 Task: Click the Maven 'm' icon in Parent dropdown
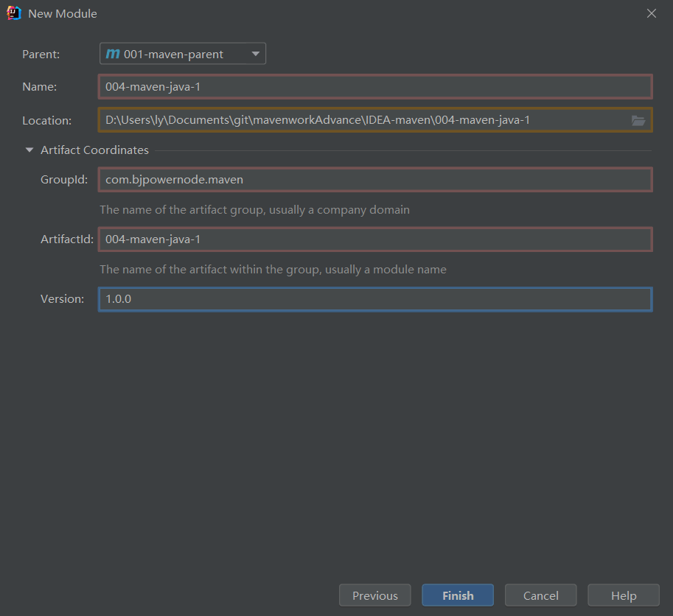[113, 54]
